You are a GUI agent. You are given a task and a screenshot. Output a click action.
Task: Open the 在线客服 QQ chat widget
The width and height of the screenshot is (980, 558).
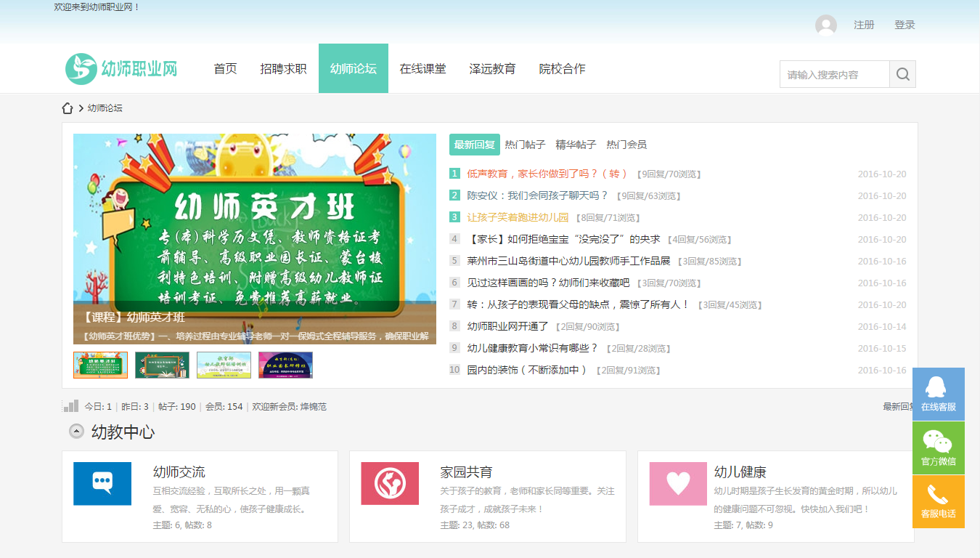point(938,394)
